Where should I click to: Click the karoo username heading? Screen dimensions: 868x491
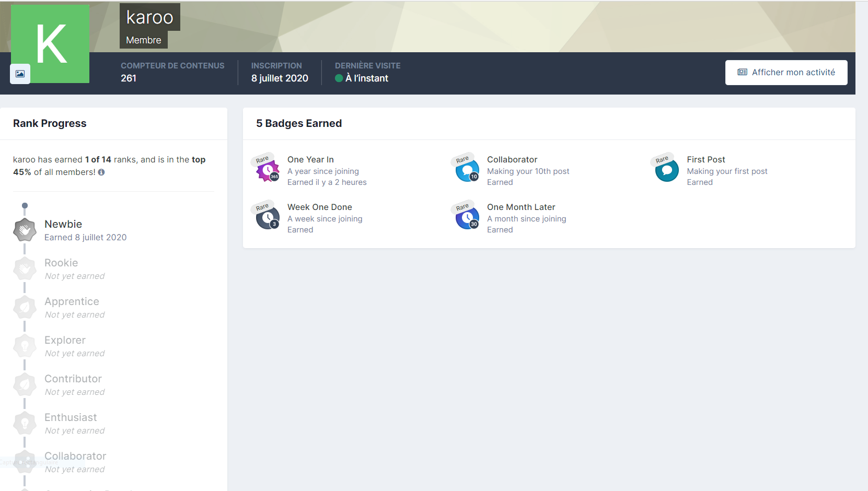(x=149, y=17)
